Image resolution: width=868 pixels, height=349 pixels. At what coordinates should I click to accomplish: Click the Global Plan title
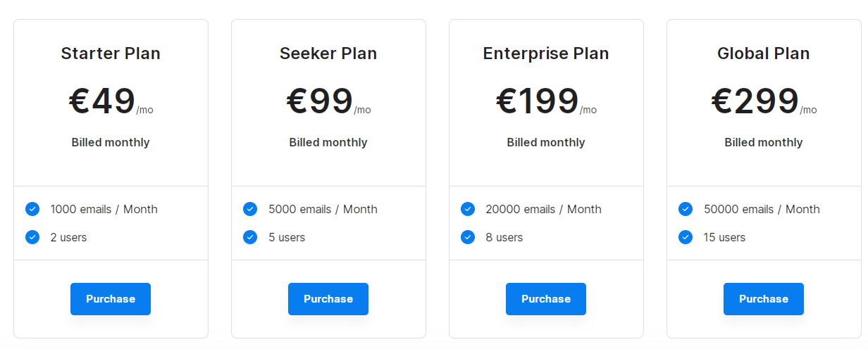point(764,53)
